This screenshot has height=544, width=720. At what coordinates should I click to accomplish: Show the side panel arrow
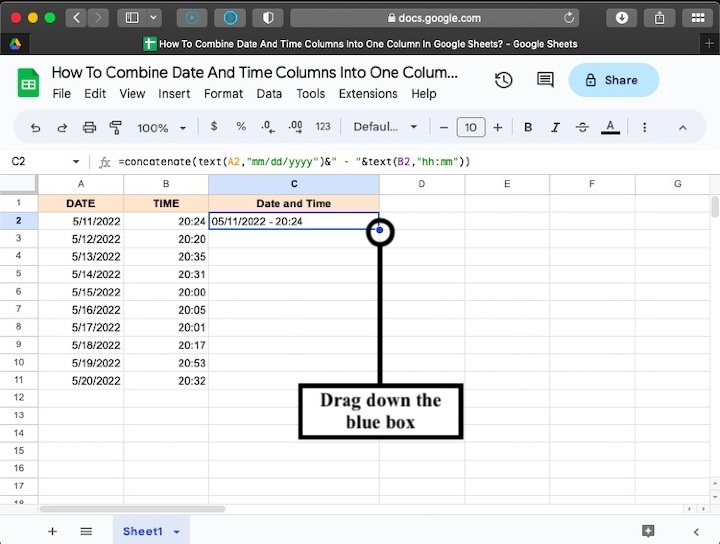696,532
